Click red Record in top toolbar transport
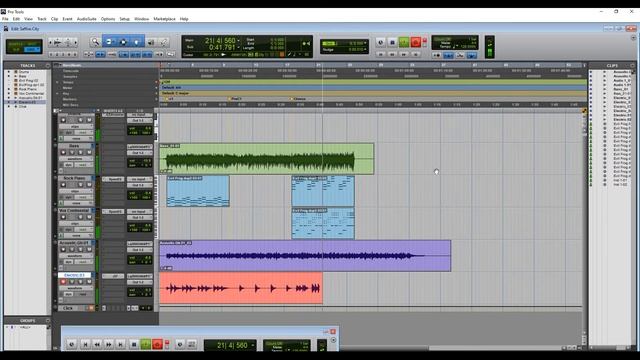This screenshot has width=640, height=360. click(416, 42)
